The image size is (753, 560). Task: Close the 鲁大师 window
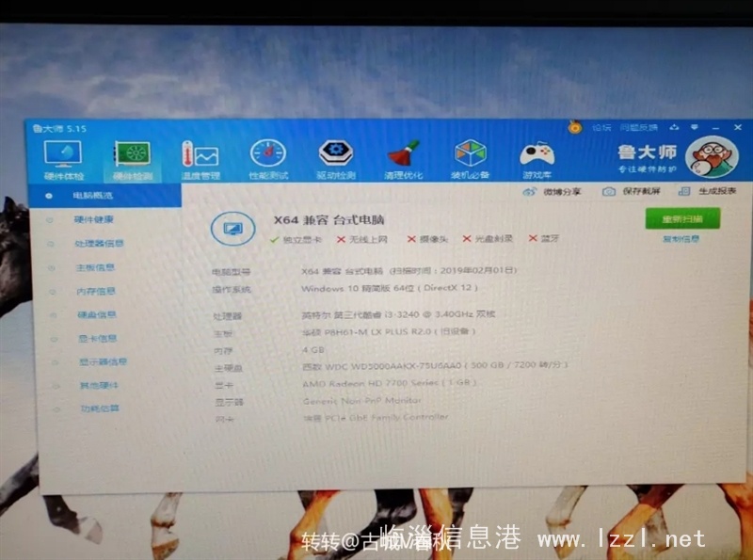coord(738,127)
